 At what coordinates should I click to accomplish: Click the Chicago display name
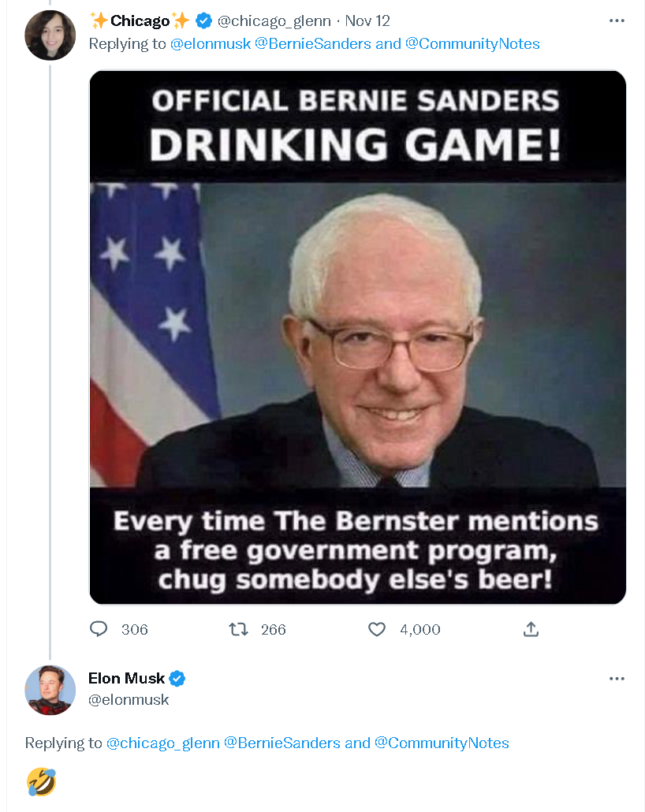(140, 20)
